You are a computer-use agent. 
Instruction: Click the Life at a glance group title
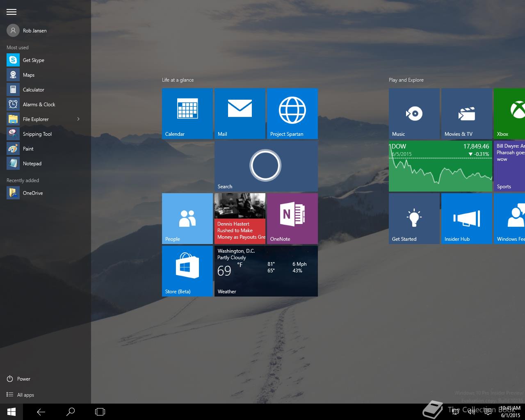click(178, 80)
